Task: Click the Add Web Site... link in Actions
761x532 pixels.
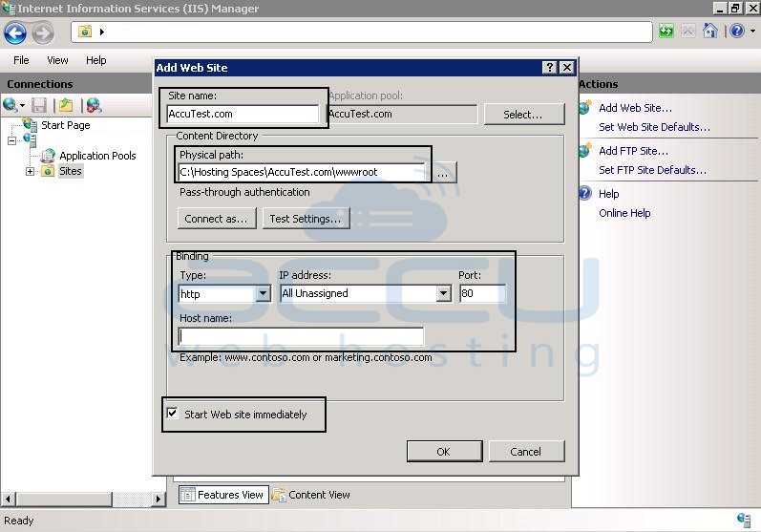Action: 635,108
